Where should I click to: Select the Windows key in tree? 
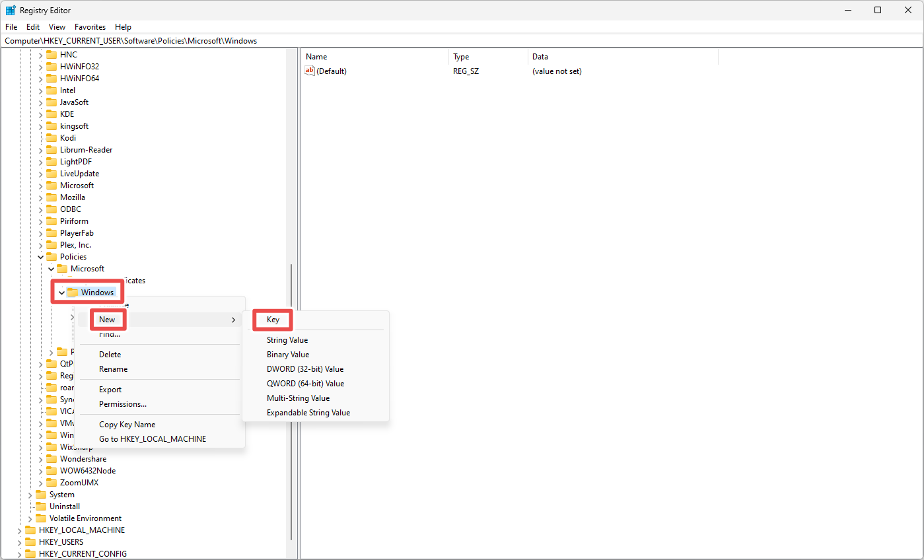point(97,293)
